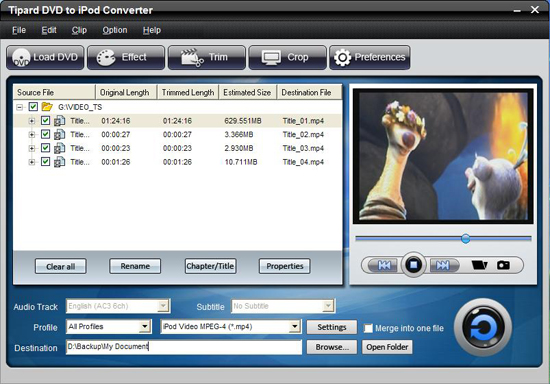
Task: Click in the Destination path field
Action: point(184,347)
